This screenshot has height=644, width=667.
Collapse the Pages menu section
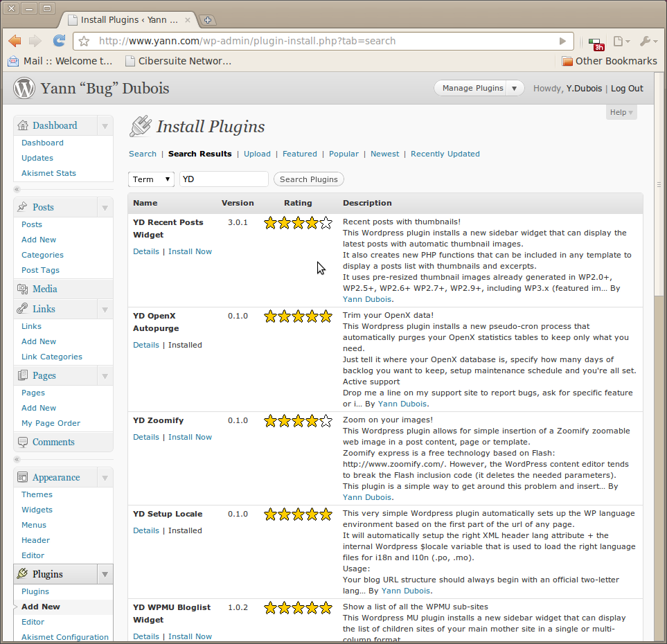pyautogui.click(x=105, y=375)
